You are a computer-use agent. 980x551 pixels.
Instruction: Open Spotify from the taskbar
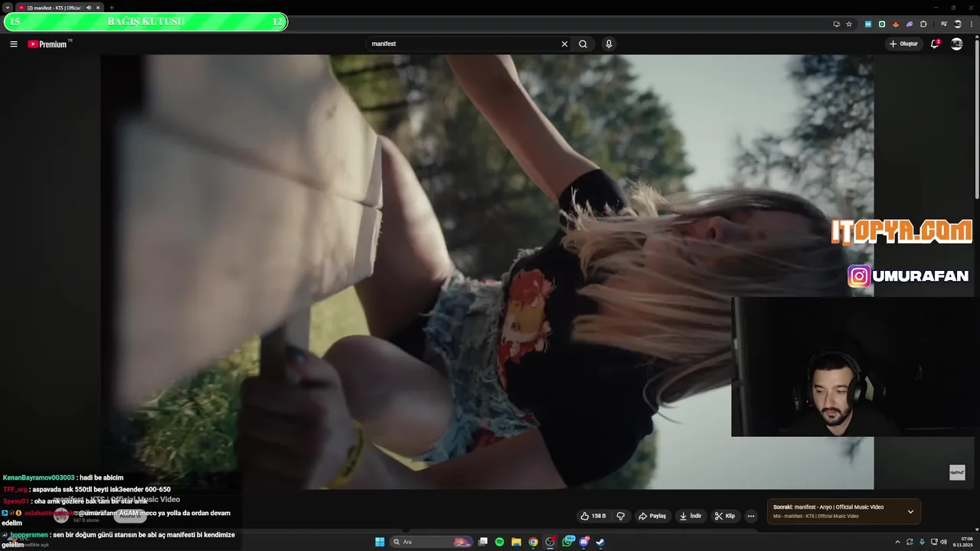[x=499, y=542]
